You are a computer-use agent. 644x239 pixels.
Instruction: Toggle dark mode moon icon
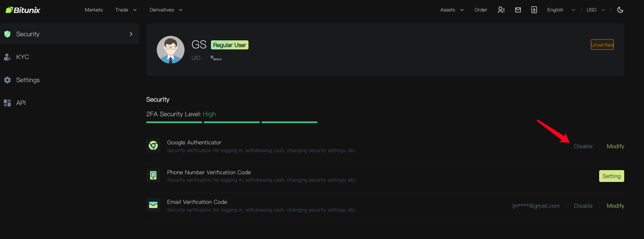(x=620, y=10)
